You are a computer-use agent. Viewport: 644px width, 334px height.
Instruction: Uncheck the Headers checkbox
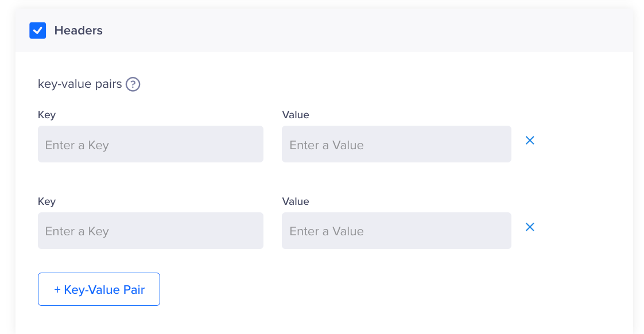(38, 30)
